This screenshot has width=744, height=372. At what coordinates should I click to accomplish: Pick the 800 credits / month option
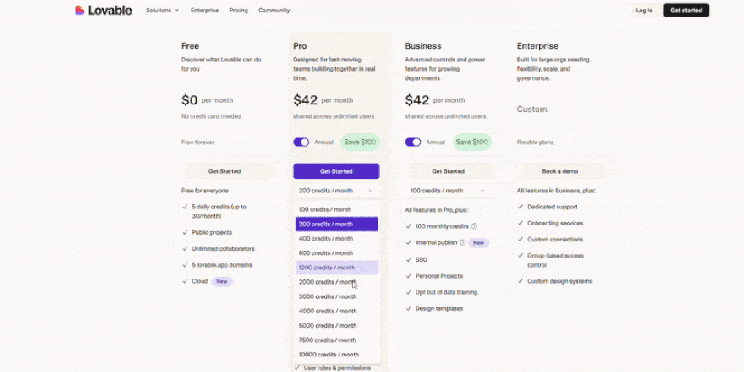[336, 253]
